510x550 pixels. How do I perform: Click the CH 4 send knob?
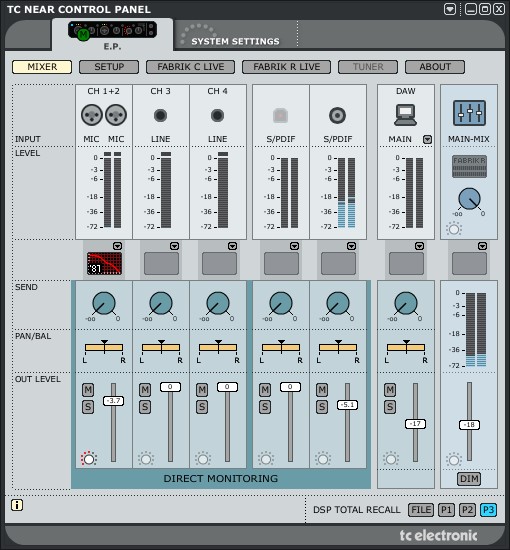218,303
